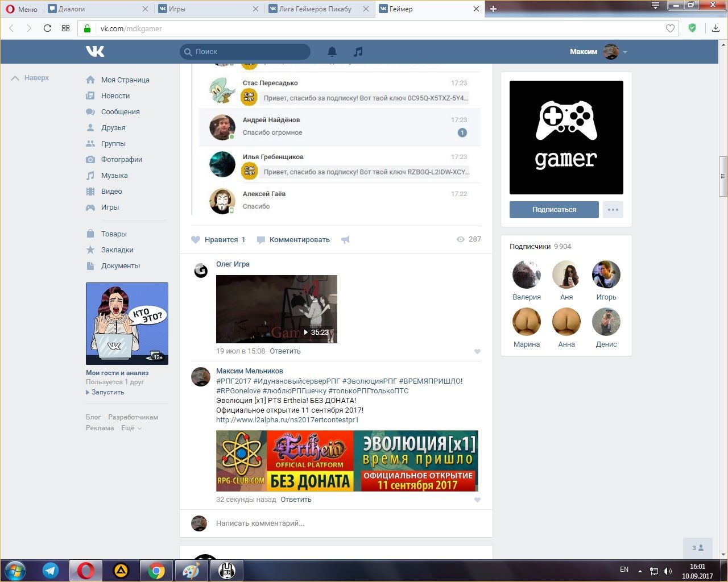Like Максим Мельников's comment heart icon

click(x=477, y=500)
